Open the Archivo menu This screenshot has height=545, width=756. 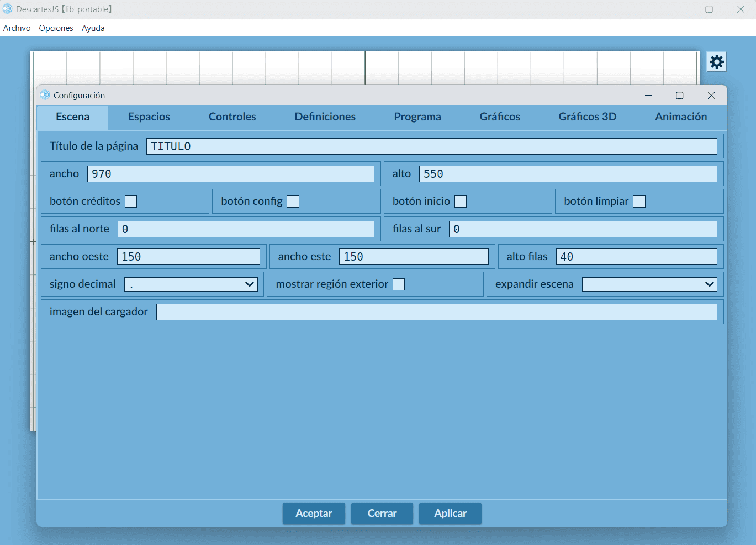(17, 28)
